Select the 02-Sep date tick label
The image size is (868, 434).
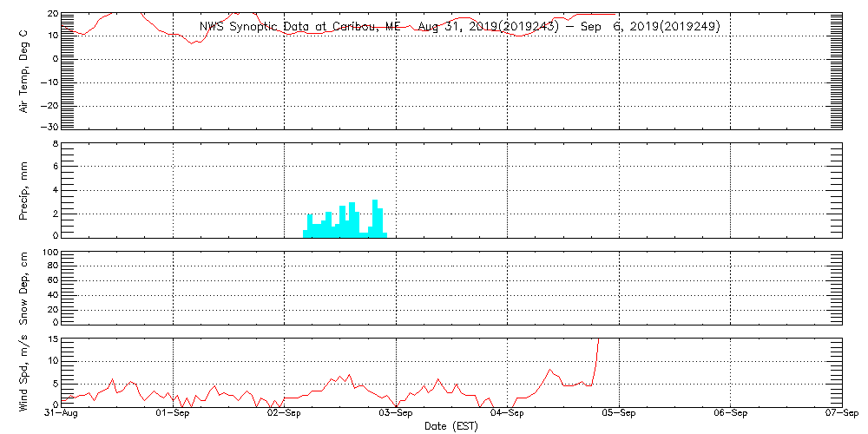[x=285, y=416]
